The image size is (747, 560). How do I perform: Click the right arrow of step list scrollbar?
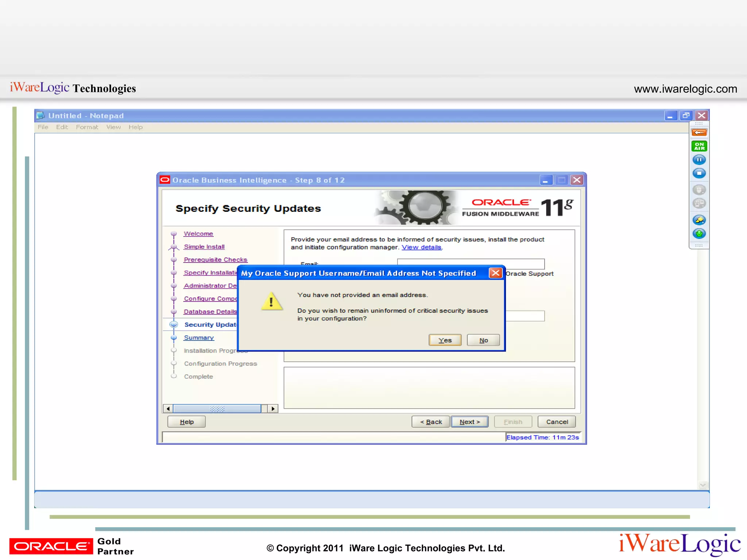(x=273, y=409)
